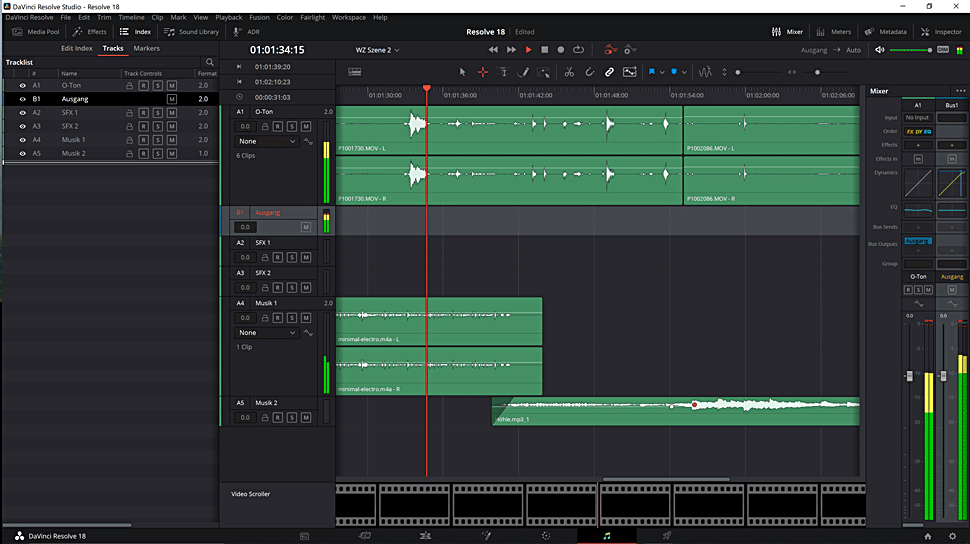Open the A1 O-Ton automation None dropdown

[x=267, y=141]
